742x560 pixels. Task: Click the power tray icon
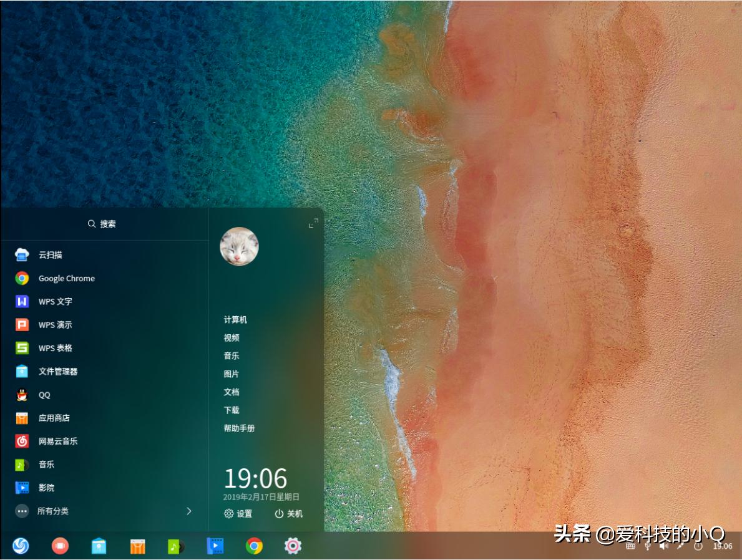coord(698,546)
